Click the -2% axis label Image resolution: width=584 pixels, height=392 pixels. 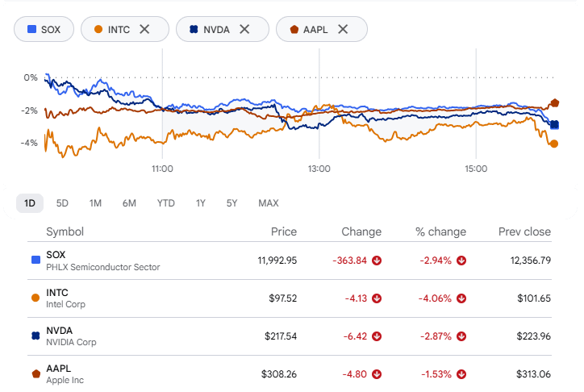point(29,111)
